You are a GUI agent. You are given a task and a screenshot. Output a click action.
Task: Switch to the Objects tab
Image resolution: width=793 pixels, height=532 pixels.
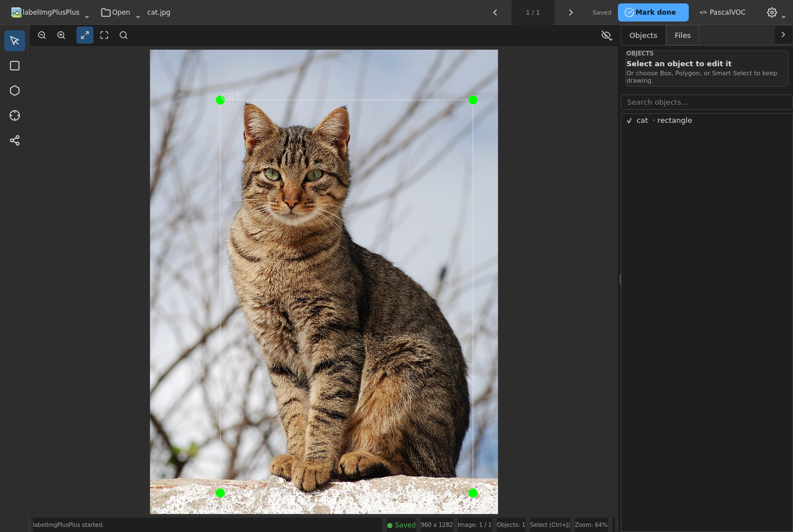click(643, 35)
